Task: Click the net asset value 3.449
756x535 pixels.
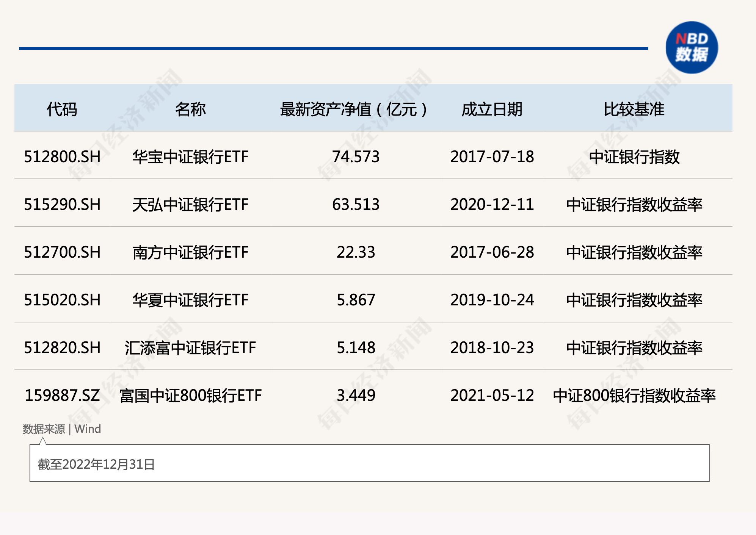Action: point(356,395)
